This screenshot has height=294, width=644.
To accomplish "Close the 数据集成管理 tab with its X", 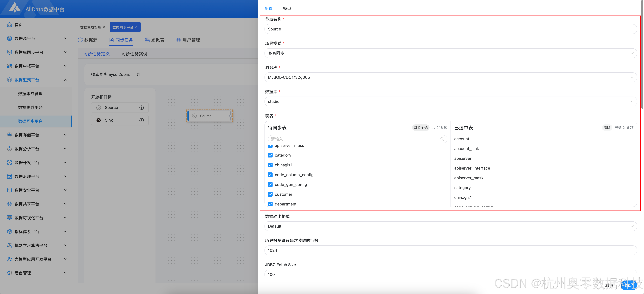I will pyautogui.click(x=104, y=27).
